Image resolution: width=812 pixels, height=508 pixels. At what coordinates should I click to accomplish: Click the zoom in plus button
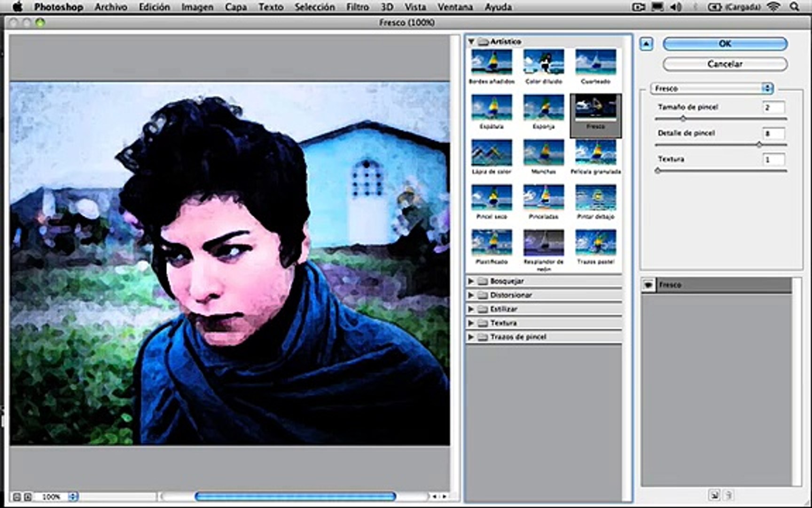click(27, 497)
